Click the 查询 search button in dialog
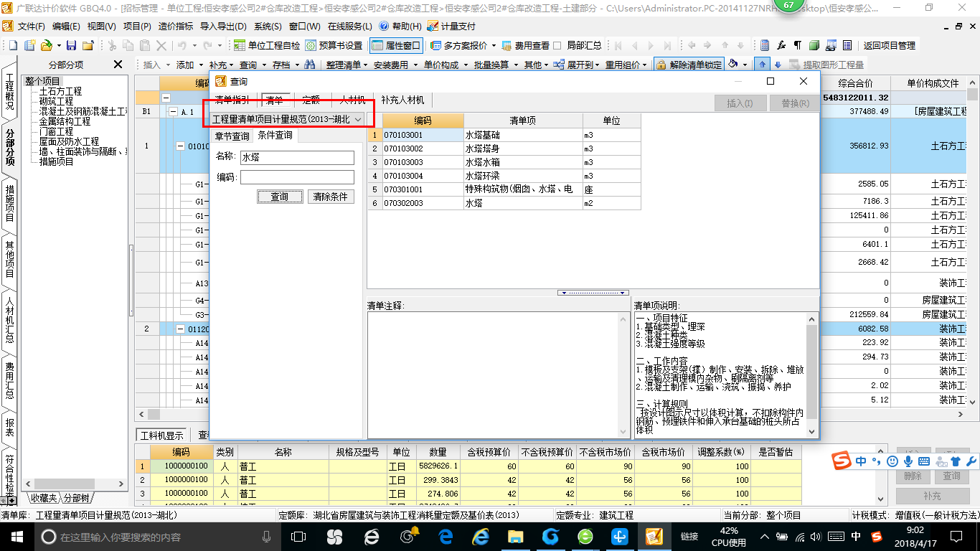The width and height of the screenshot is (980, 551). tap(280, 197)
